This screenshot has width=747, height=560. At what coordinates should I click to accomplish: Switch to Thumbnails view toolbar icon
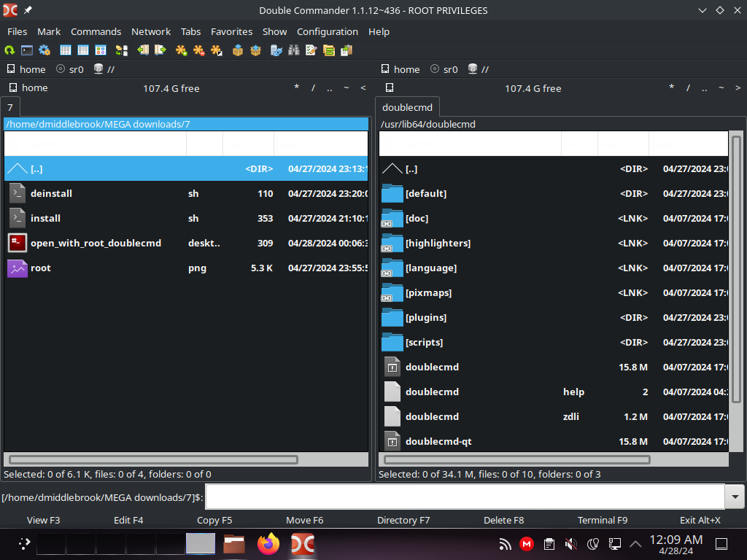click(101, 50)
